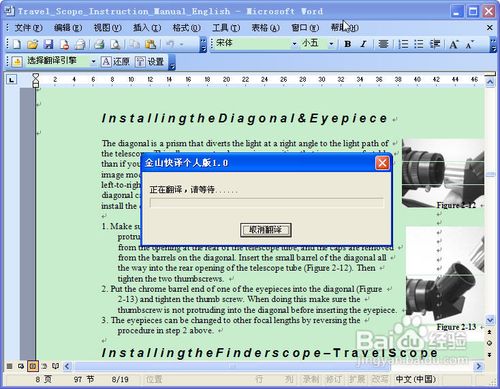Image resolution: width=500 pixels, height=389 pixels.
Task: Undo the last action
Action: tap(170, 44)
